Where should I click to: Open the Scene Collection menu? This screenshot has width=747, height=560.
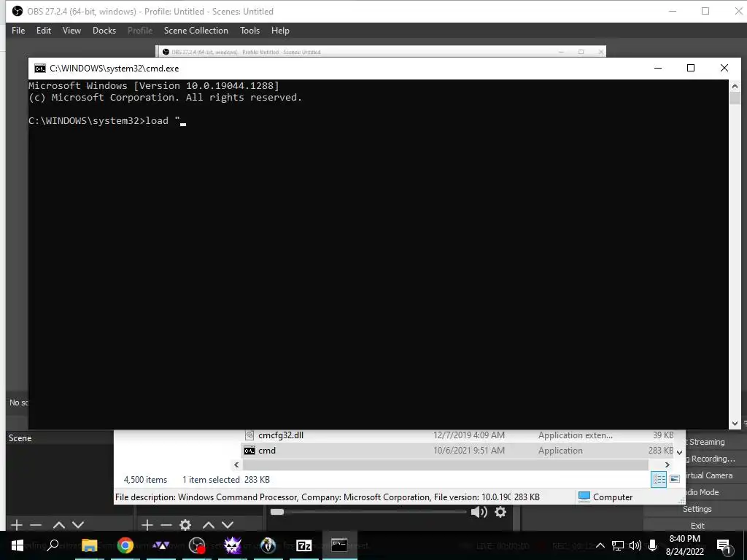click(x=196, y=31)
